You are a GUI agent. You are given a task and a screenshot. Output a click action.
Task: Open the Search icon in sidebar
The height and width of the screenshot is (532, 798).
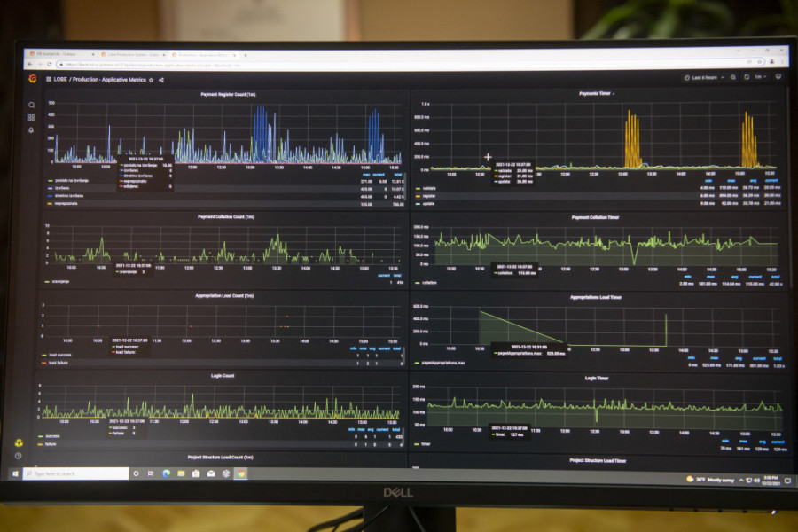pos(32,105)
